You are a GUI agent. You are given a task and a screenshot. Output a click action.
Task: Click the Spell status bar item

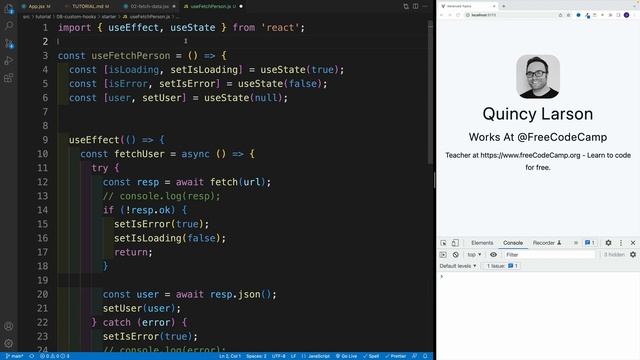(x=371, y=356)
